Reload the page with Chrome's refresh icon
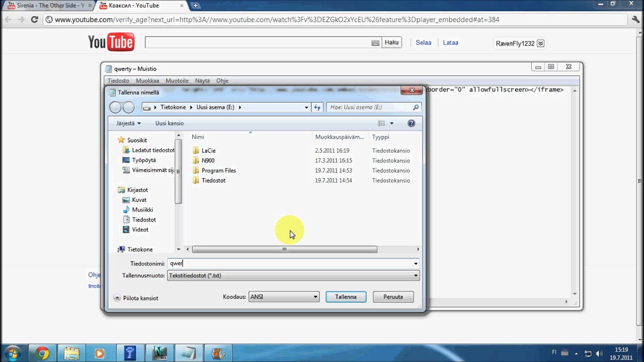 (34, 20)
